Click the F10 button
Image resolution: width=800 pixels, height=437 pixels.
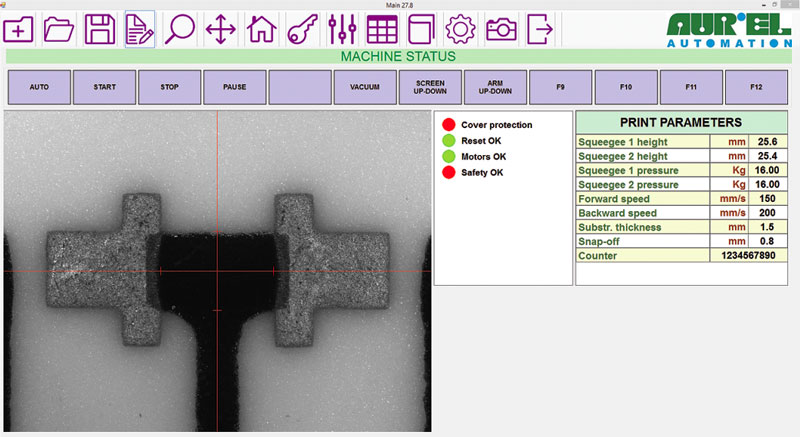tap(626, 87)
